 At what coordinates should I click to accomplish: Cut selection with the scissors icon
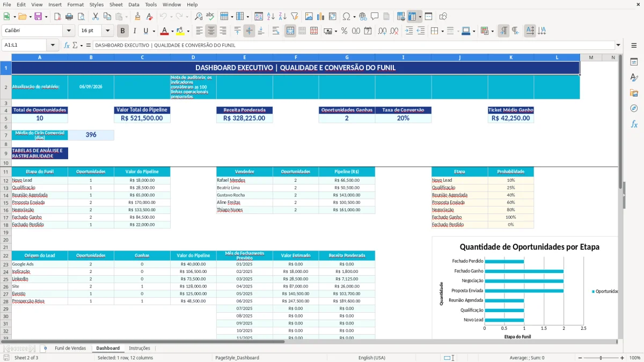[x=95, y=17]
